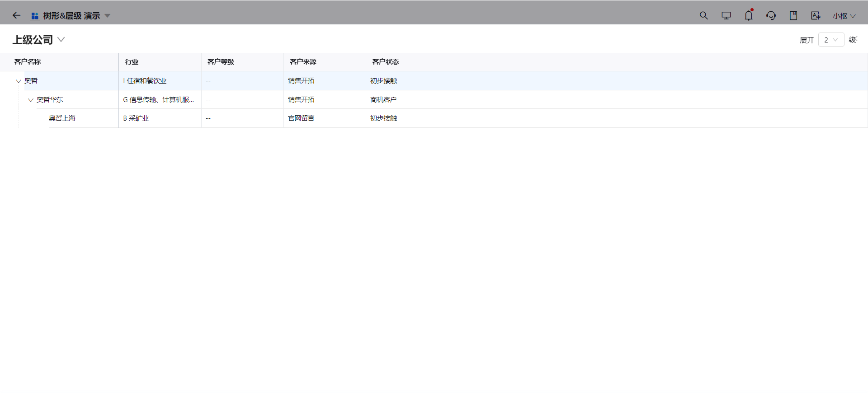Screen dimensions: 868x393
Task: Click 初步接触 status in the 奥哲 row
Action: pos(383,80)
